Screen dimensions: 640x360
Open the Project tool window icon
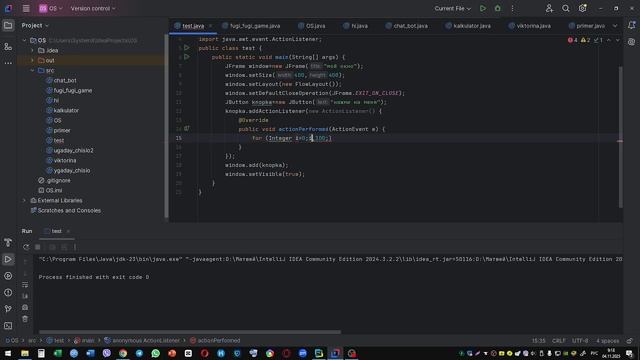coord(8,26)
